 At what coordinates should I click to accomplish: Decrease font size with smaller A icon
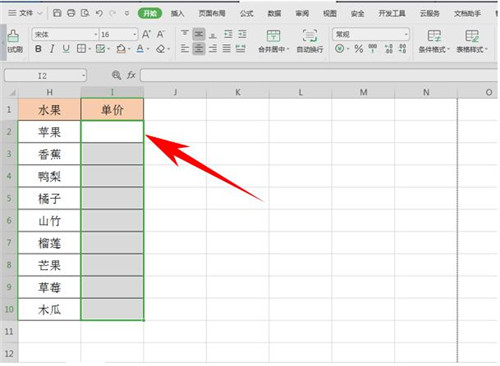click(161, 34)
